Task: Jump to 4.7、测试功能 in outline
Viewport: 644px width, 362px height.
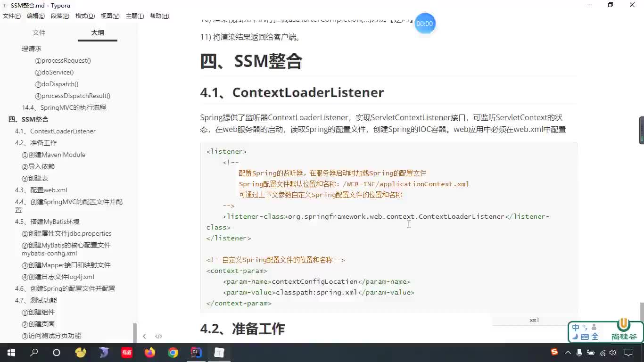Action: point(36,300)
